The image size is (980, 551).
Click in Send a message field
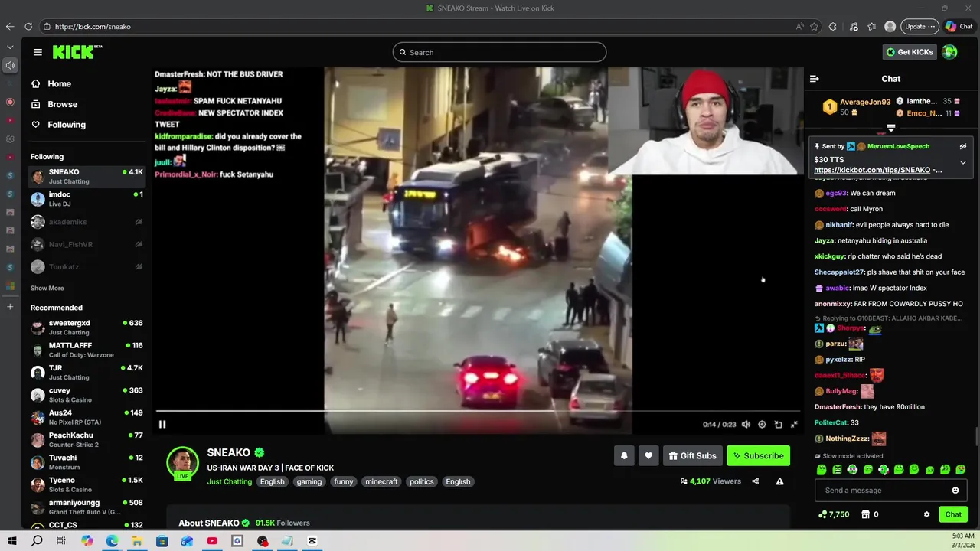pos(884,491)
